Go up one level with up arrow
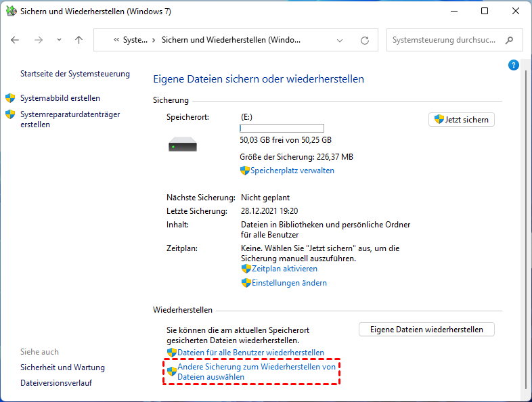 click(79, 40)
